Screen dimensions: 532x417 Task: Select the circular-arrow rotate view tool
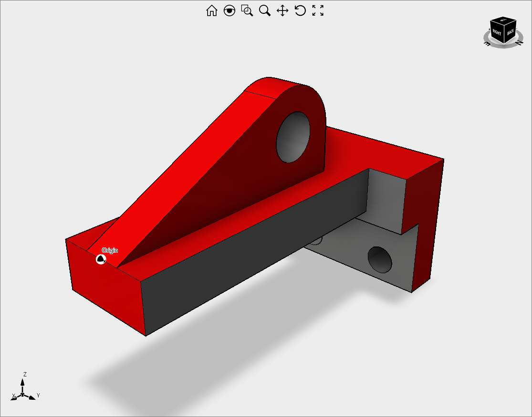pyautogui.click(x=300, y=11)
